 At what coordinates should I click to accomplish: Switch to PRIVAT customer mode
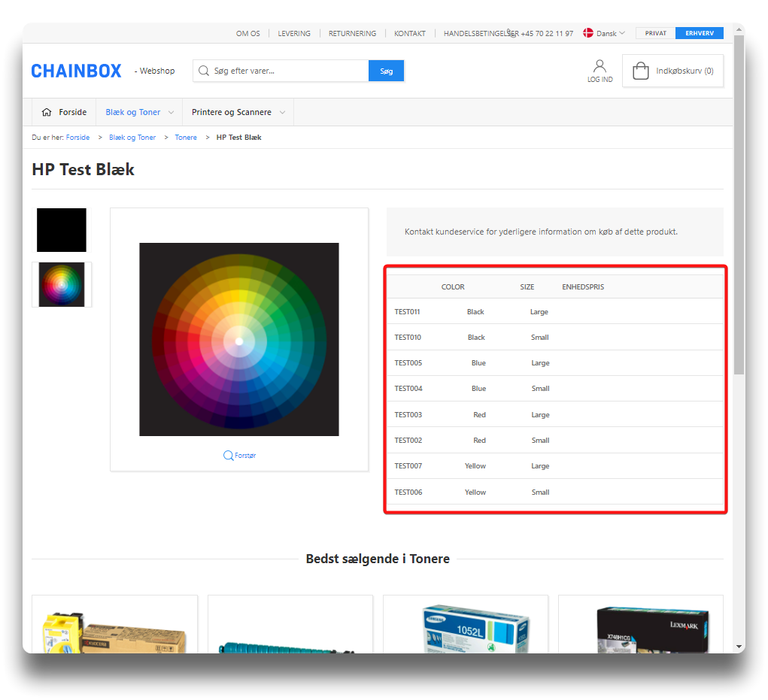(655, 33)
